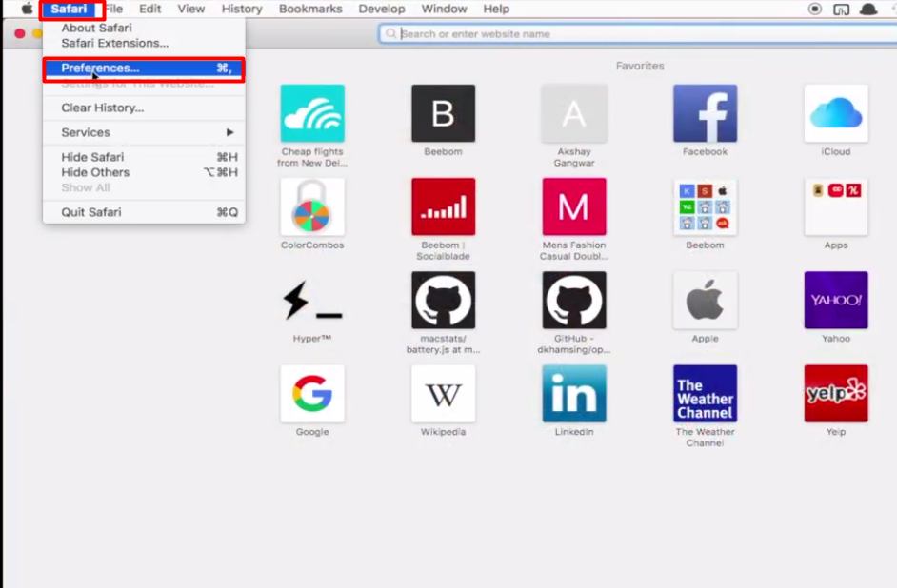Open the Beebom | Socialblade favorite
Image resolution: width=897 pixels, height=588 pixels.
pos(444,206)
